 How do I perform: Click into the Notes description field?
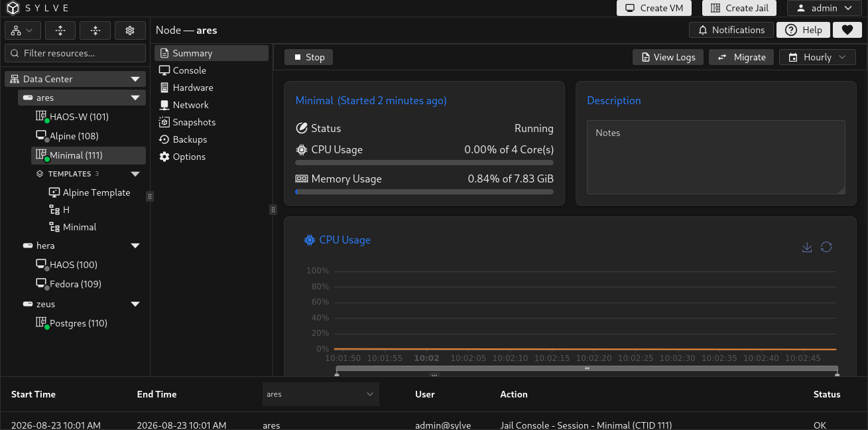pyautogui.click(x=716, y=157)
